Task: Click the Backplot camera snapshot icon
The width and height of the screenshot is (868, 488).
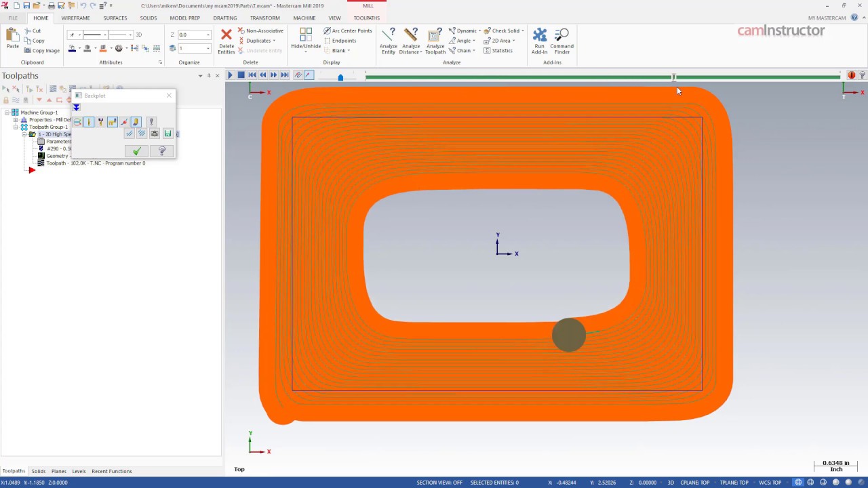Action: pyautogui.click(x=155, y=134)
